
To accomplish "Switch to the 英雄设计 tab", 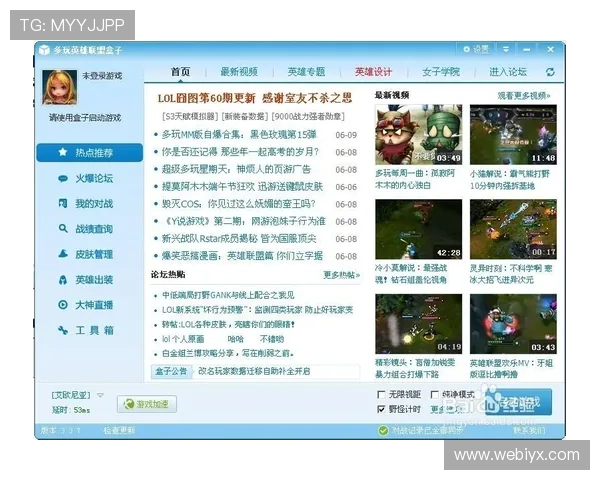I will click(x=373, y=72).
